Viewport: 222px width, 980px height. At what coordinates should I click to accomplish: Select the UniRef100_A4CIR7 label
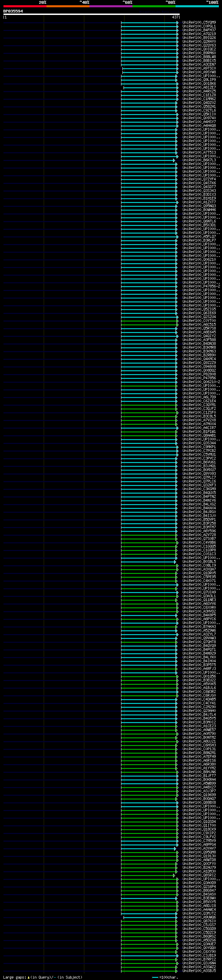tap(199, 428)
